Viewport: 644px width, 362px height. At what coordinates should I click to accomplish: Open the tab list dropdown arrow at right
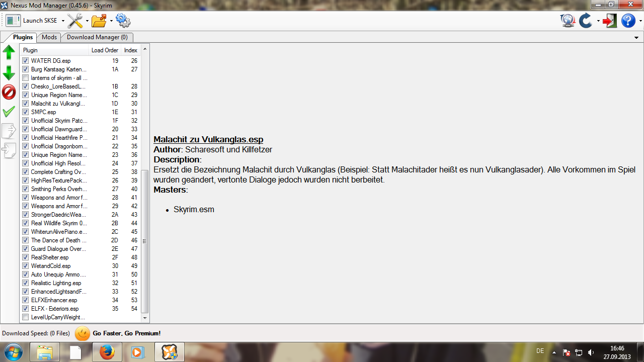click(x=636, y=38)
